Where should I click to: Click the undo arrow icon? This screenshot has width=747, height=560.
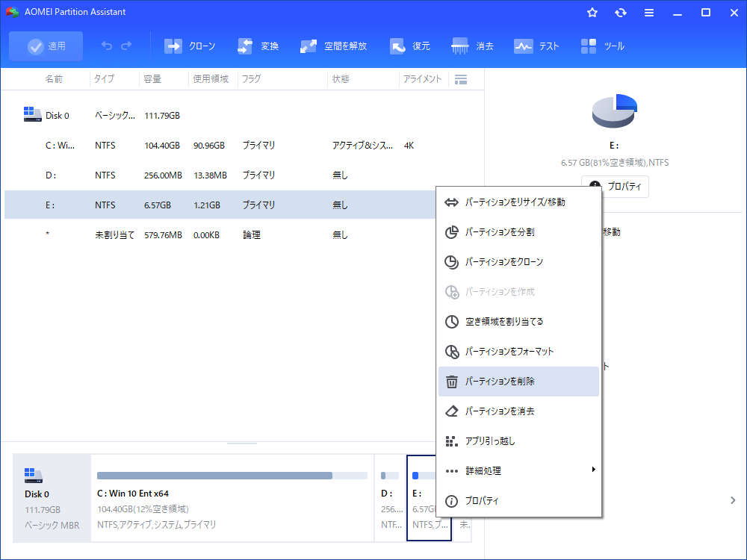(x=107, y=46)
